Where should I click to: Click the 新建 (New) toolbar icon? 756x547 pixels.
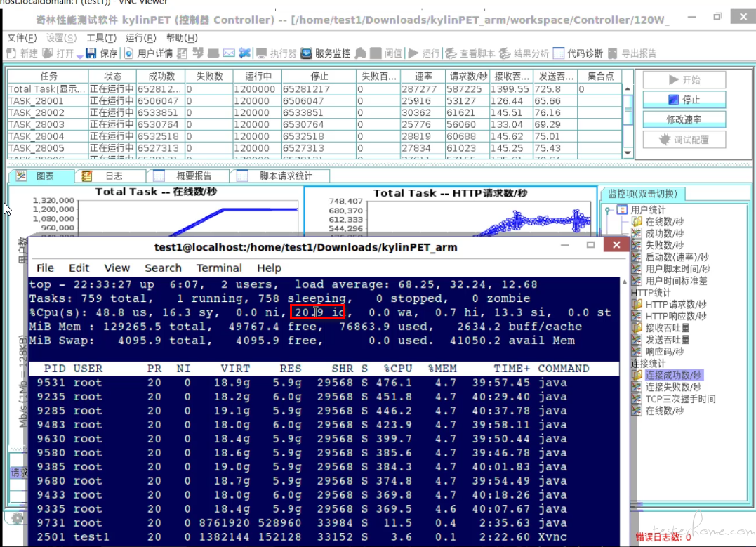click(11, 53)
